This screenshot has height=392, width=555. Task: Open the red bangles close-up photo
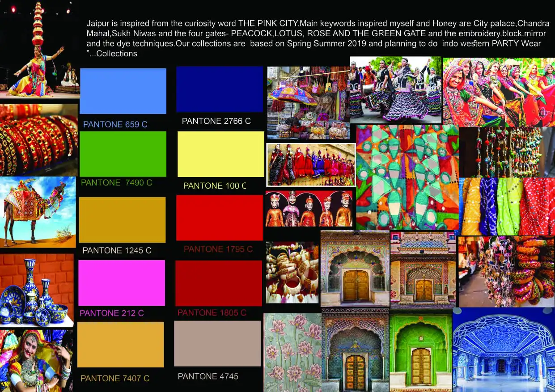point(39,140)
